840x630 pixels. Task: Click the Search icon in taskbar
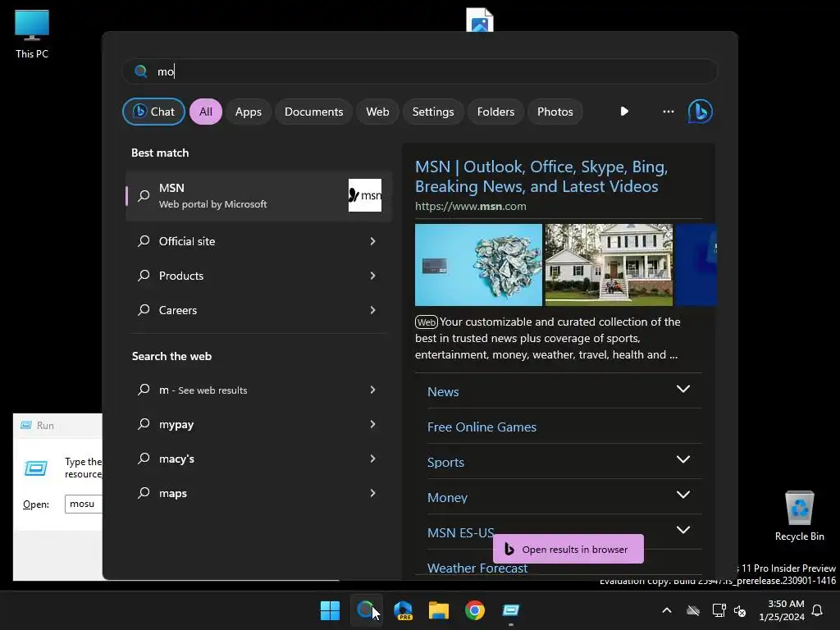(365, 609)
